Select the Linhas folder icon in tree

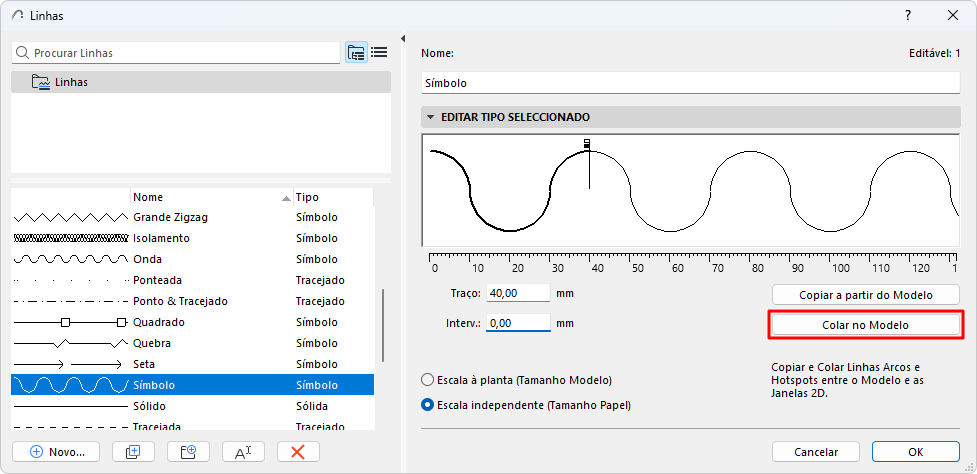click(x=41, y=82)
